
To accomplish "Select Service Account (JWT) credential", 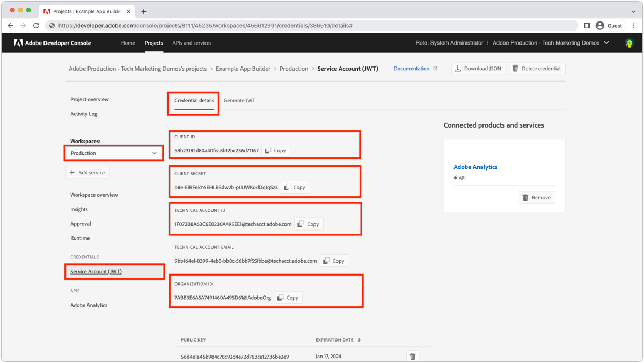I will coord(97,272).
